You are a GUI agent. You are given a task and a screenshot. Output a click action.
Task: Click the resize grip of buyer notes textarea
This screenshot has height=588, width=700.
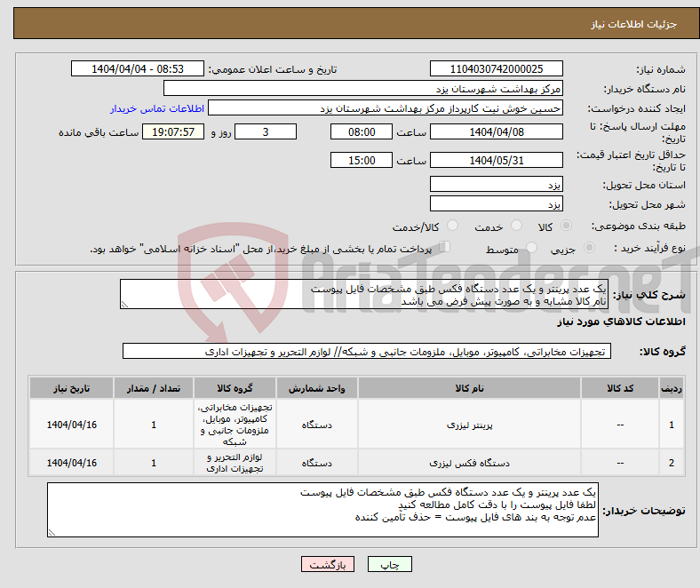(x=52, y=533)
